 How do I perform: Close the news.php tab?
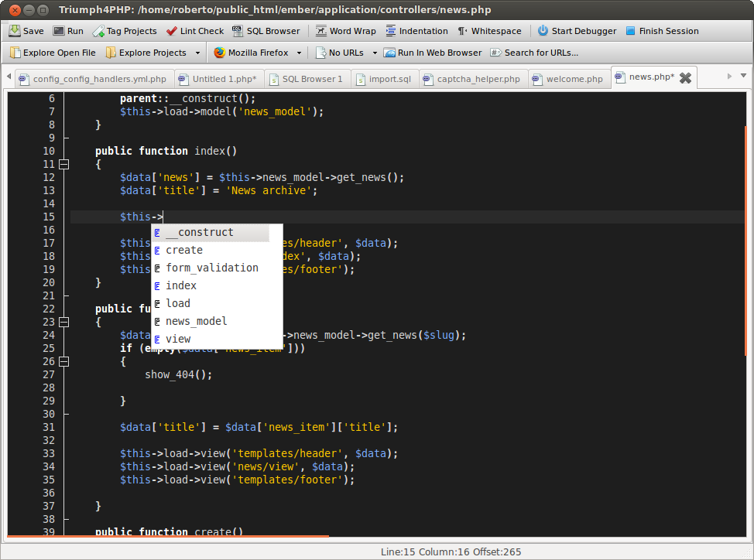(686, 78)
